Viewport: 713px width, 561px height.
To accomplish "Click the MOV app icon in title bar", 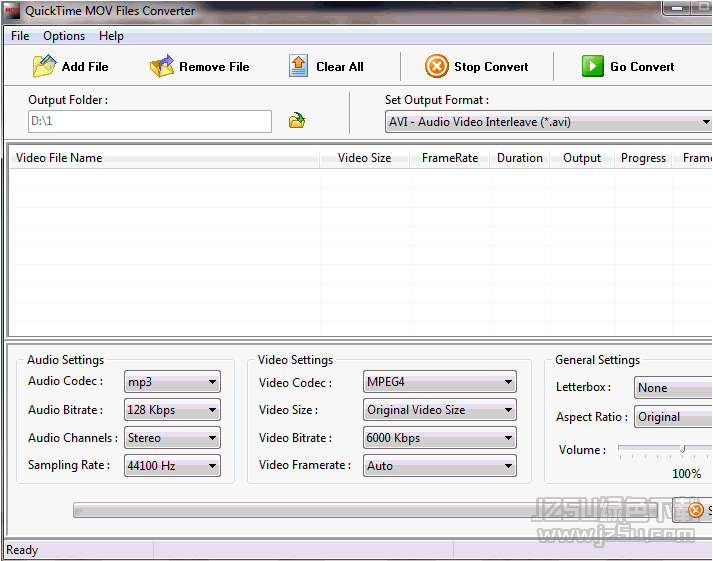I will (12, 10).
